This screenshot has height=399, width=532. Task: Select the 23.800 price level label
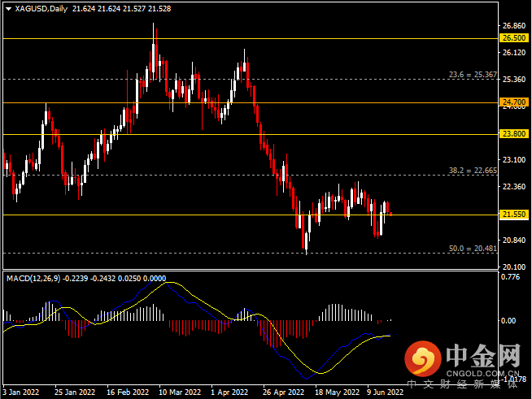pyautogui.click(x=514, y=134)
